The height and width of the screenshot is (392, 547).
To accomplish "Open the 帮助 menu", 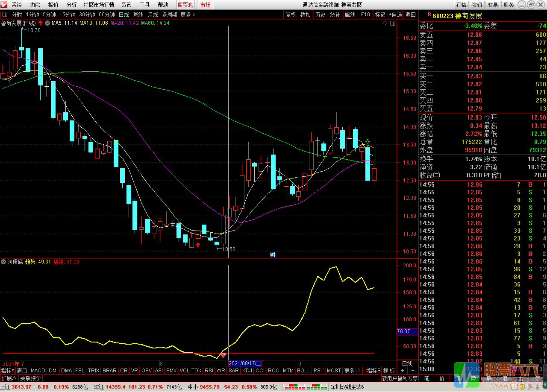I will click(x=163, y=5).
